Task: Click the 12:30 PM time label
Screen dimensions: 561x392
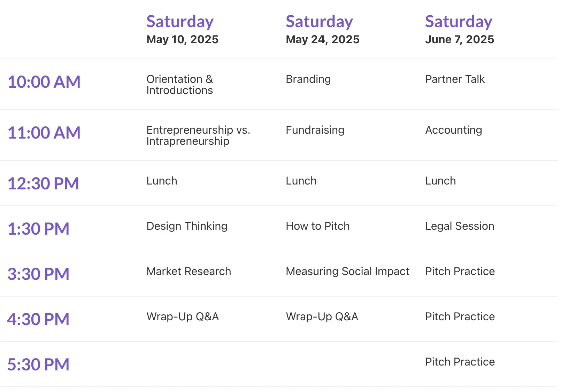Action: [43, 184]
